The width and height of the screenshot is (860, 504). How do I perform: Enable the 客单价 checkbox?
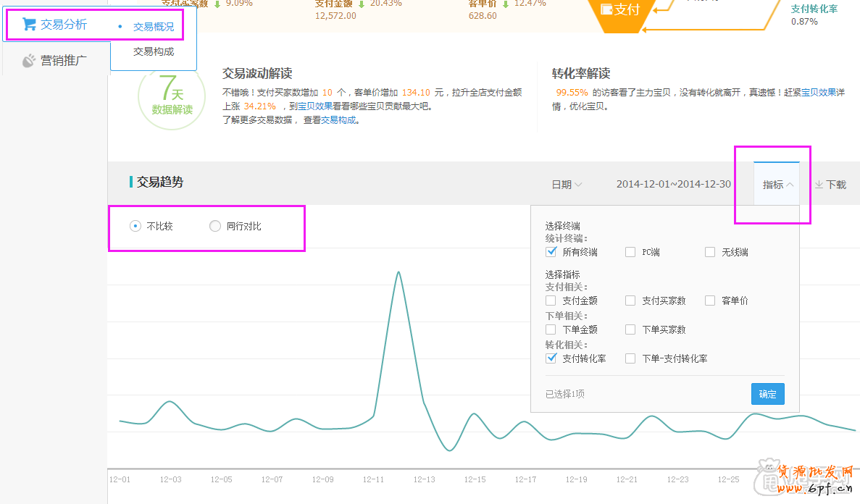point(710,301)
